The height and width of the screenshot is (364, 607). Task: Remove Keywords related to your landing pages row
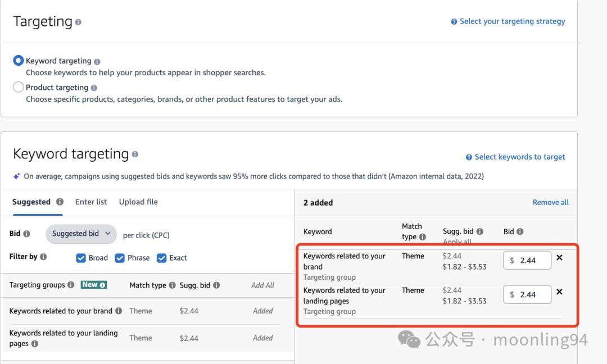(559, 292)
